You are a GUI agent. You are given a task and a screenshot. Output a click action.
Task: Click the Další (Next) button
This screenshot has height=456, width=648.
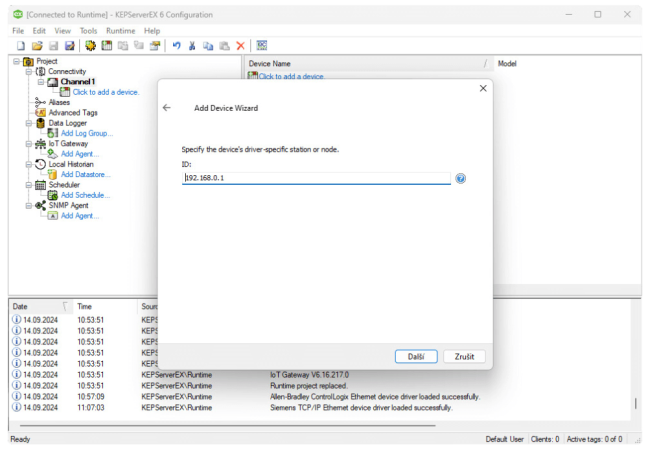416,356
